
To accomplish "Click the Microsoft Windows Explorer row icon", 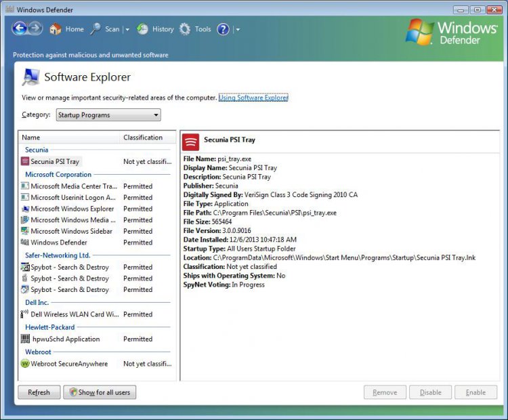I will pyautogui.click(x=25, y=209).
